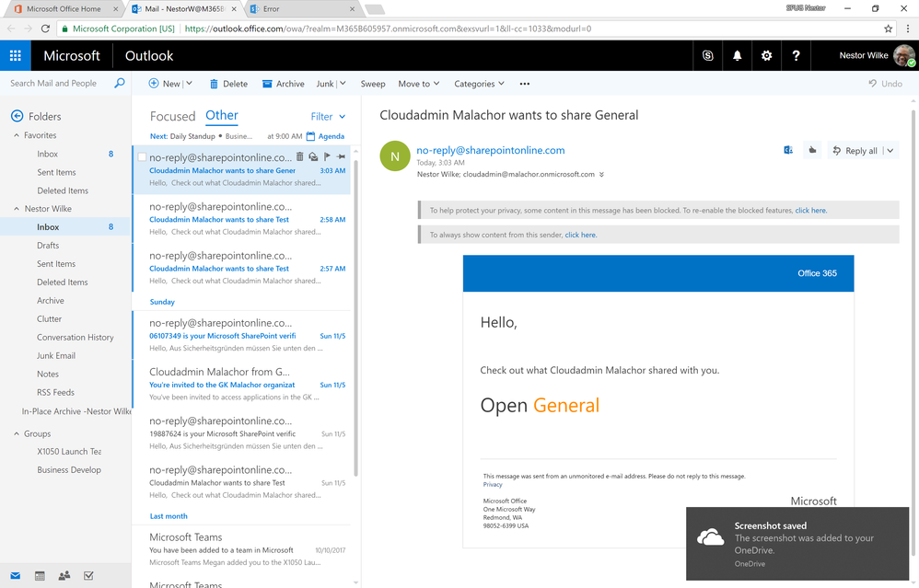919x588 pixels.
Task: Flag the selected 3:03 AM message
Action: pyautogui.click(x=327, y=156)
